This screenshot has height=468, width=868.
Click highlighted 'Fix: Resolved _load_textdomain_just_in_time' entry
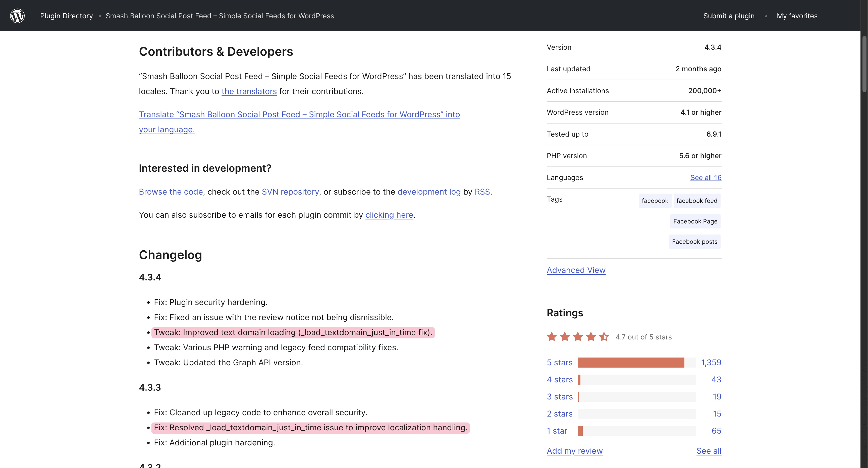coord(311,428)
